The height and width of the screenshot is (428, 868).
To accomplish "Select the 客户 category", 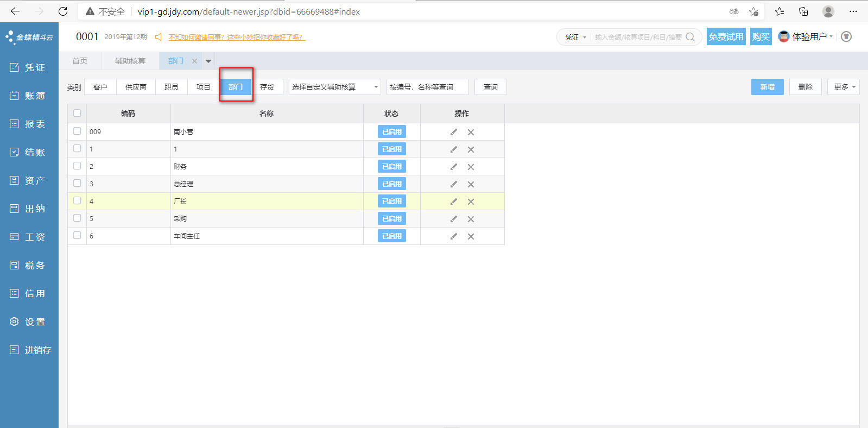I will pyautogui.click(x=100, y=87).
